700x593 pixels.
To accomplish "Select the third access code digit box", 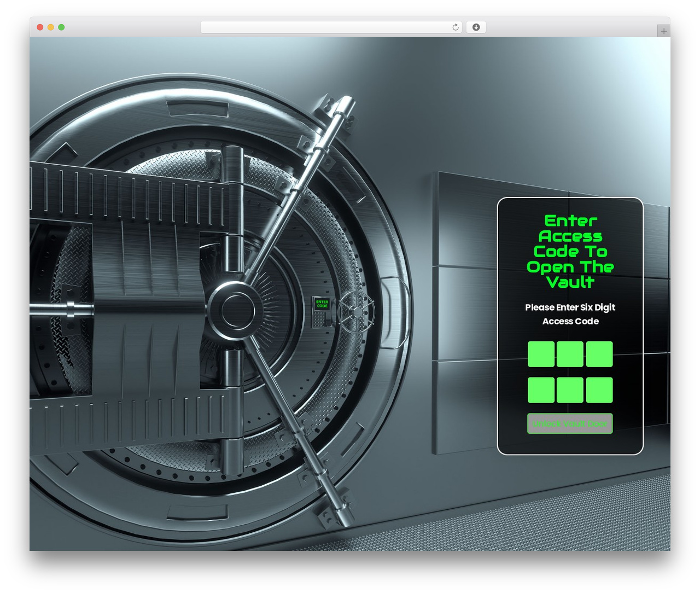I will pos(599,354).
